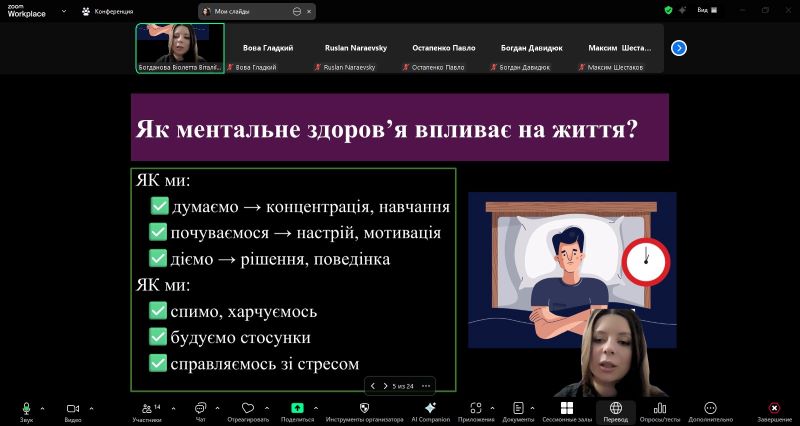Select Богдан Давидюк participant tile
This screenshot has width=800, height=426.
pos(531,48)
